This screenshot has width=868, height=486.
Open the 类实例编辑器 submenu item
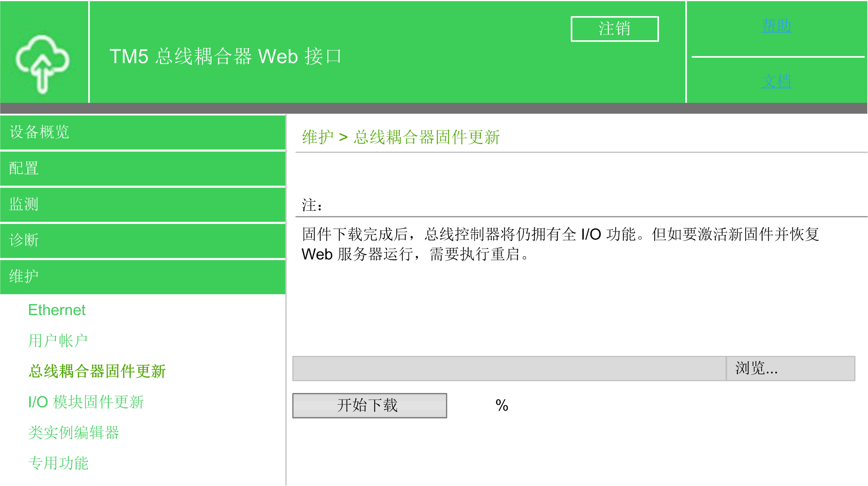click(73, 432)
